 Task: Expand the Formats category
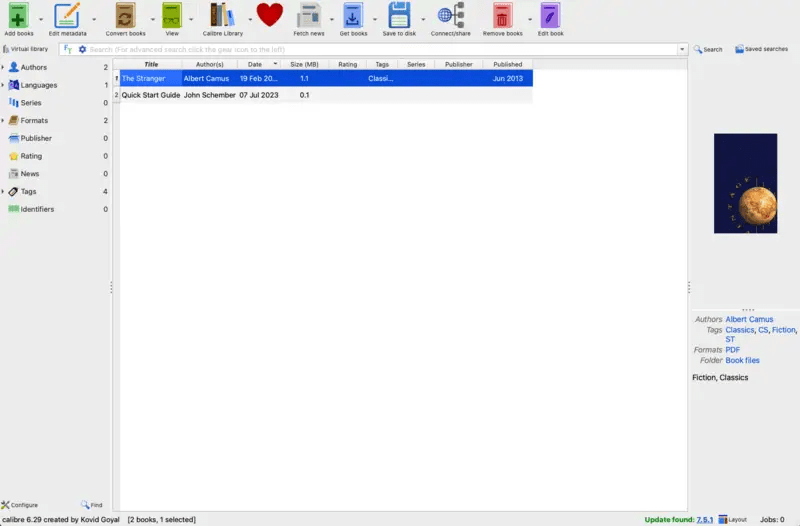[x=3, y=120]
